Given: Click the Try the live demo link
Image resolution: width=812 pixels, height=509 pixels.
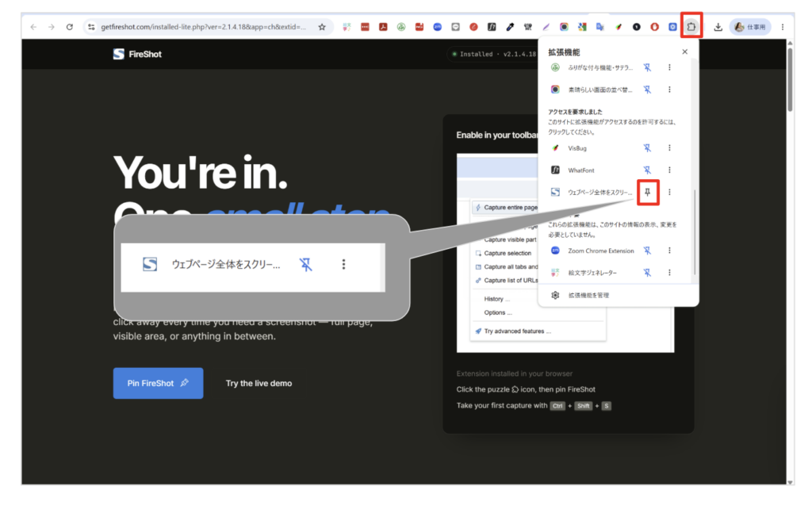Looking at the screenshot, I should pyautogui.click(x=259, y=383).
